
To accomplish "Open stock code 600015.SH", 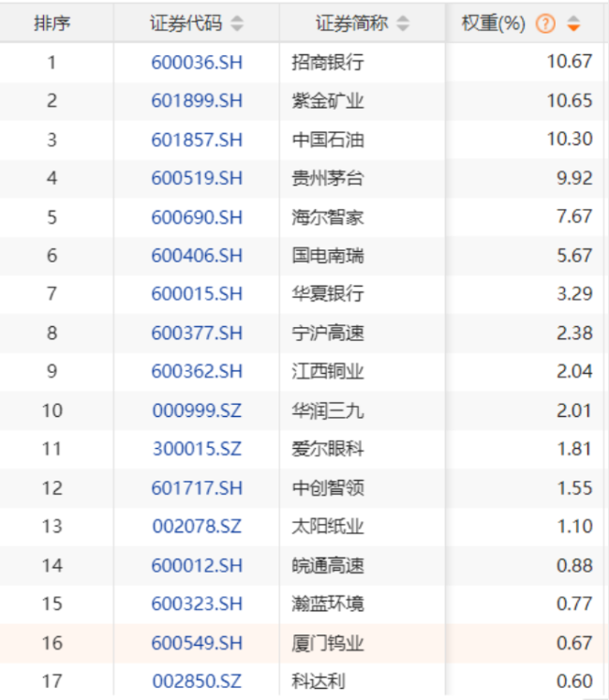I will (x=197, y=293).
